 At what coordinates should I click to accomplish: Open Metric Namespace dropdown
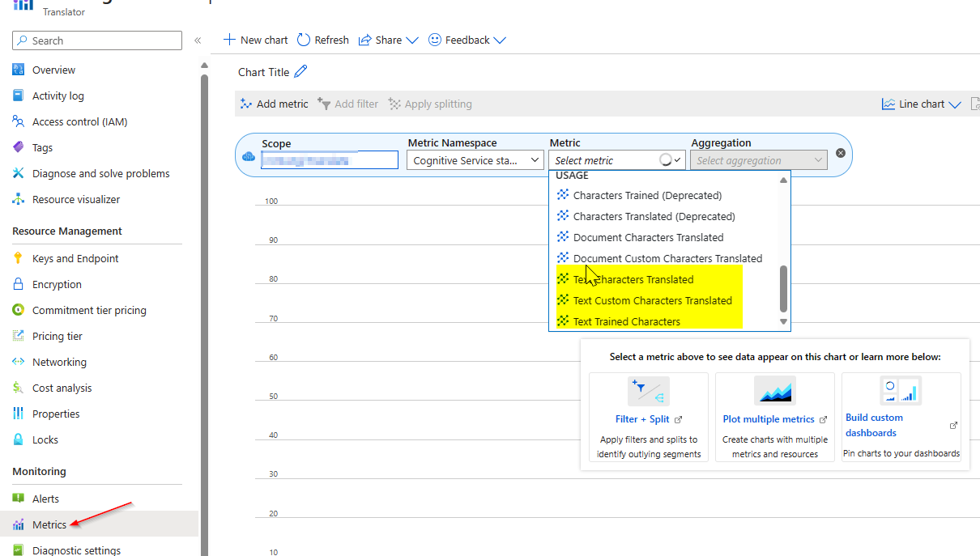[475, 160]
